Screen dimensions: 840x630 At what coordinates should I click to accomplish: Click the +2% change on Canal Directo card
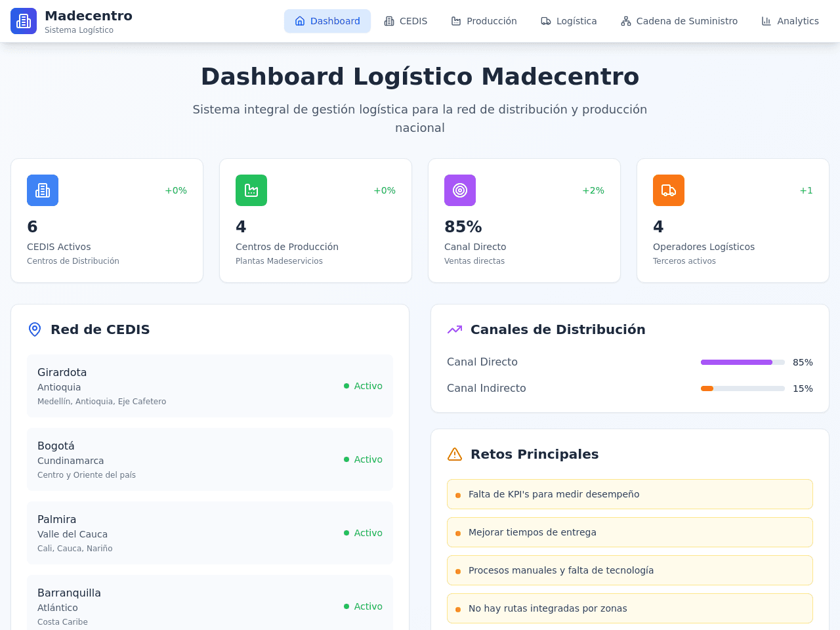(x=593, y=190)
